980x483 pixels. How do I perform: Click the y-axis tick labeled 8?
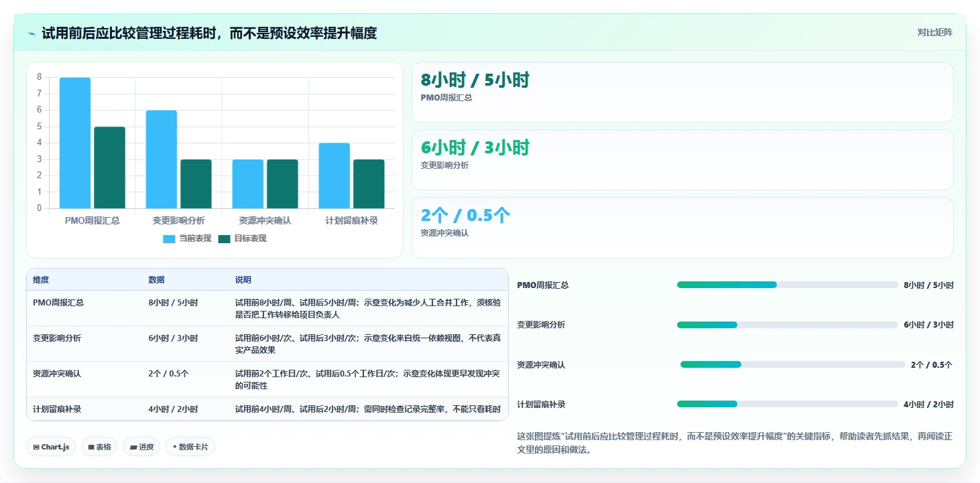[x=40, y=77]
